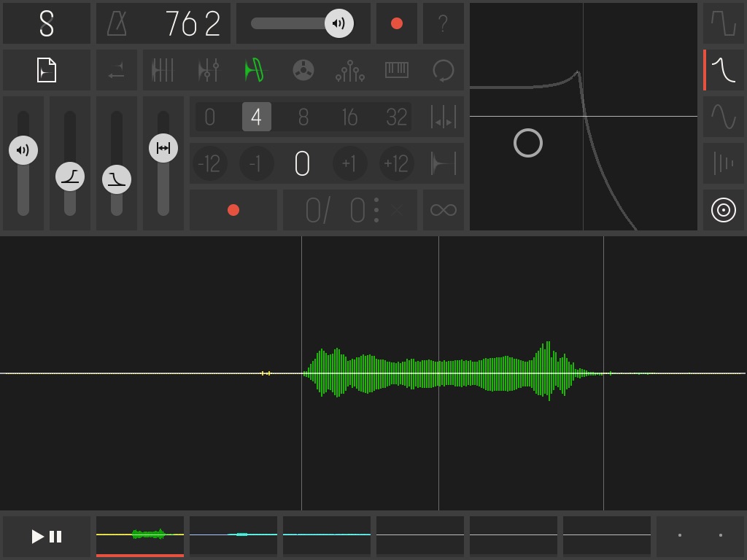Open the equalizer nodes tab

click(349, 70)
